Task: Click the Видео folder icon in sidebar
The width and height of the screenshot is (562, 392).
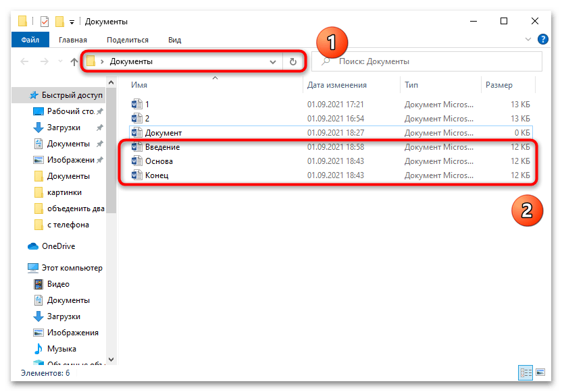Action: point(39,284)
